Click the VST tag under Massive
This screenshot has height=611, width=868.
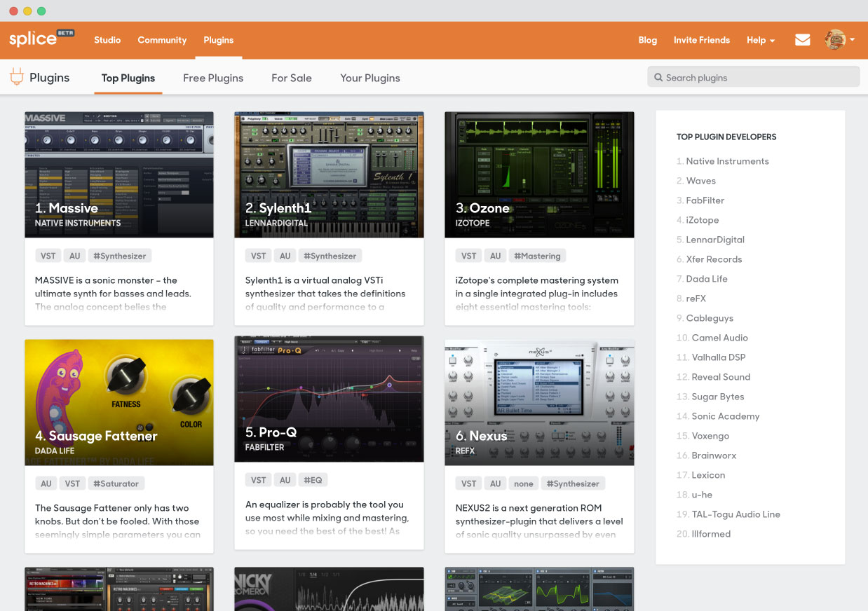(x=48, y=256)
